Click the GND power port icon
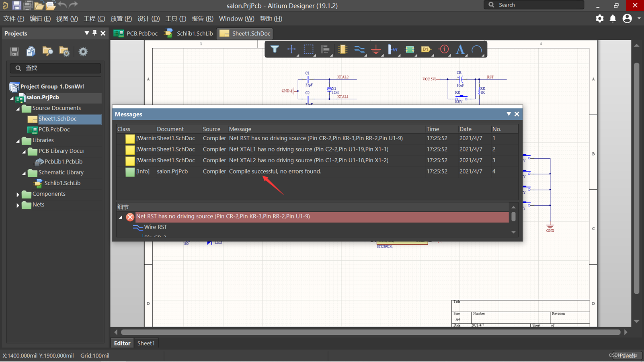Image resolution: width=644 pixels, height=362 pixels. [x=376, y=49]
